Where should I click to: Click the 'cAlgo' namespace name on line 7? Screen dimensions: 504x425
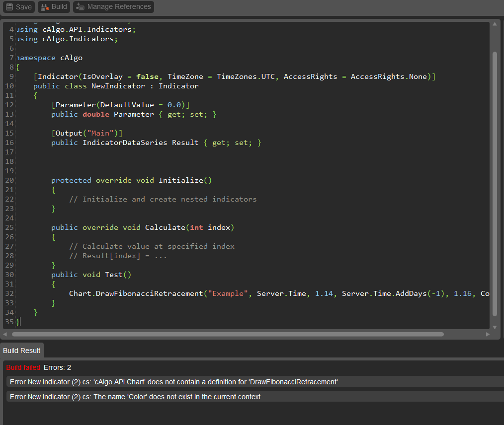[72, 58]
